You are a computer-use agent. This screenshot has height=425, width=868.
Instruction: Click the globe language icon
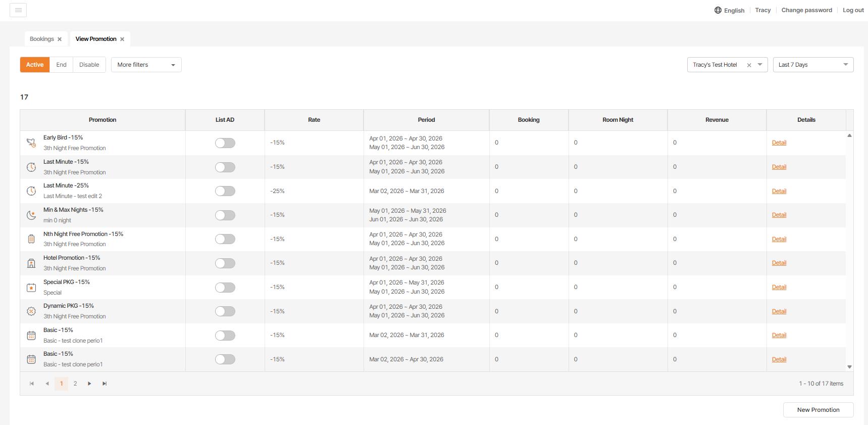(718, 10)
